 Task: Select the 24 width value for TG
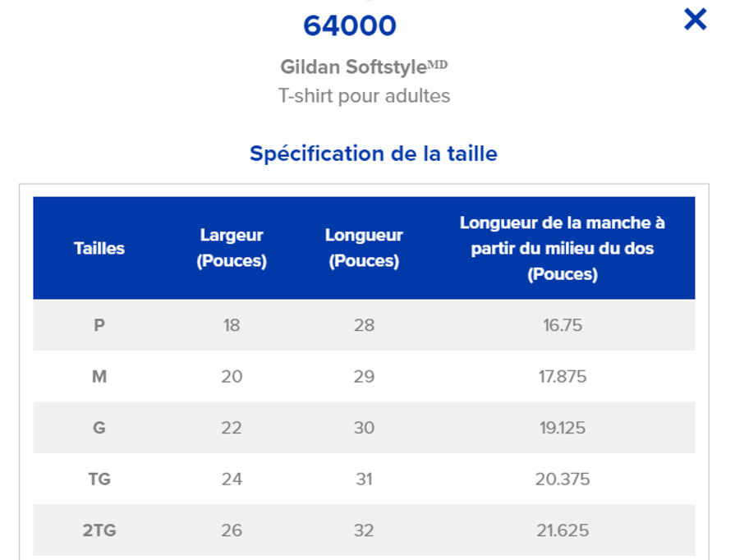232,479
